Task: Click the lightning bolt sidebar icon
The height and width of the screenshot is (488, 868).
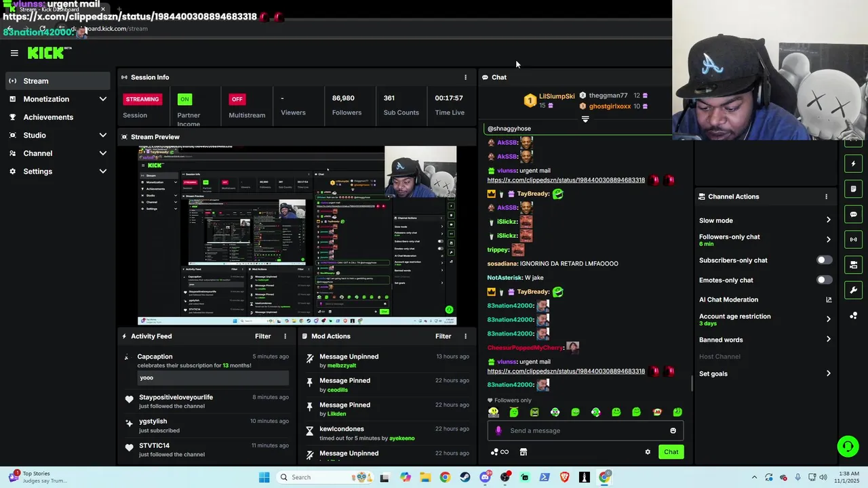Action: (x=854, y=163)
